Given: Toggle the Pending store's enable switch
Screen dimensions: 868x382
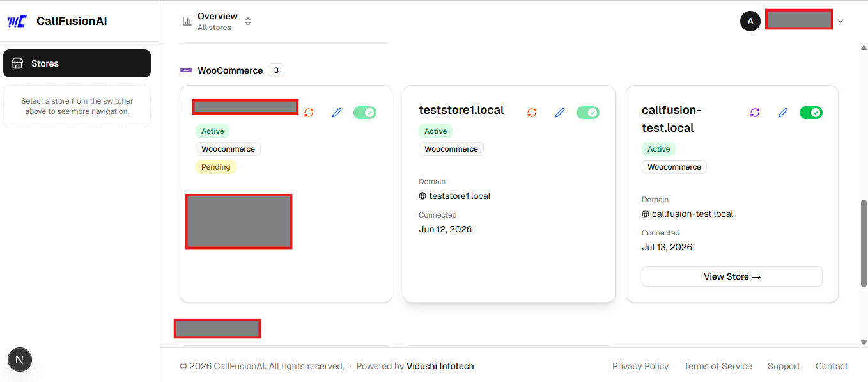Looking at the screenshot, I should pyautogui.click(x=365, y=113).
